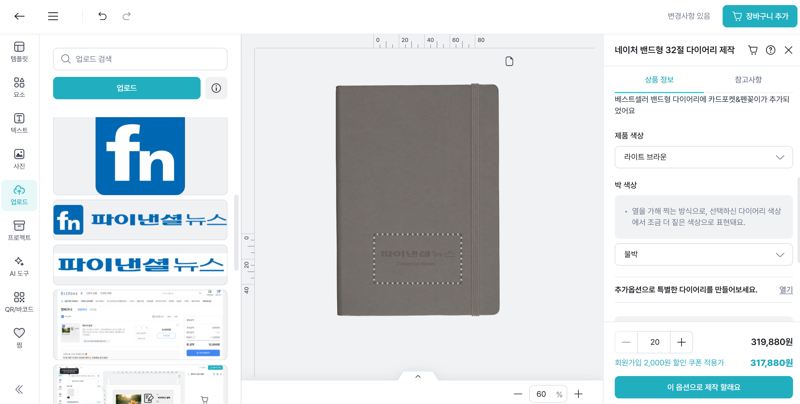
Task: Click the 업로드 검색 search field
Action: [140, 59]
